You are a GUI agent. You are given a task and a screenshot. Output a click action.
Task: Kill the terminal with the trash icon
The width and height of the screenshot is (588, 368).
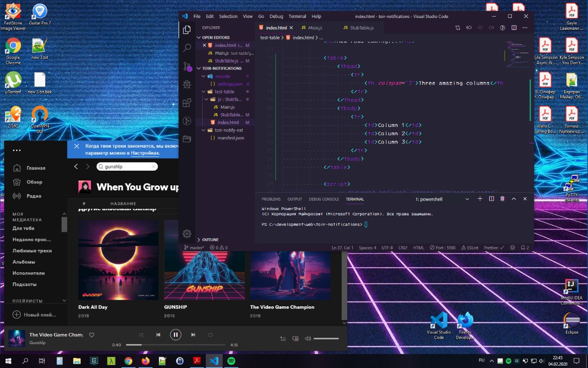click(503, 199)
